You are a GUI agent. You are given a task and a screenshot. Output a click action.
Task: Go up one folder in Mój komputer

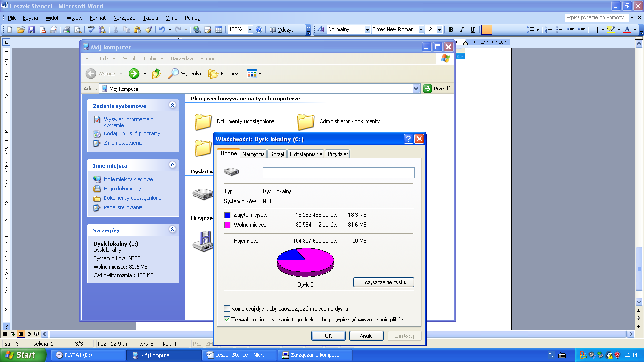[x=157, y=74]
